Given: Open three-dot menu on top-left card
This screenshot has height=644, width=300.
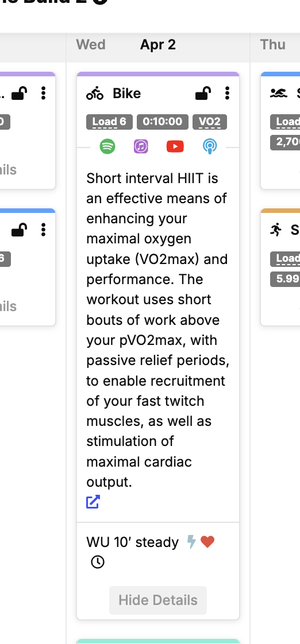Looking at the screenshot, I should [43, 93].
